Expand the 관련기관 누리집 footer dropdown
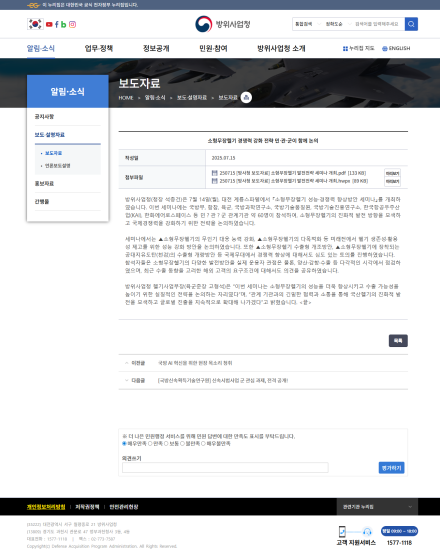This screenshot has height=555, width=440. pyautogui.click(x=377, y=507)
